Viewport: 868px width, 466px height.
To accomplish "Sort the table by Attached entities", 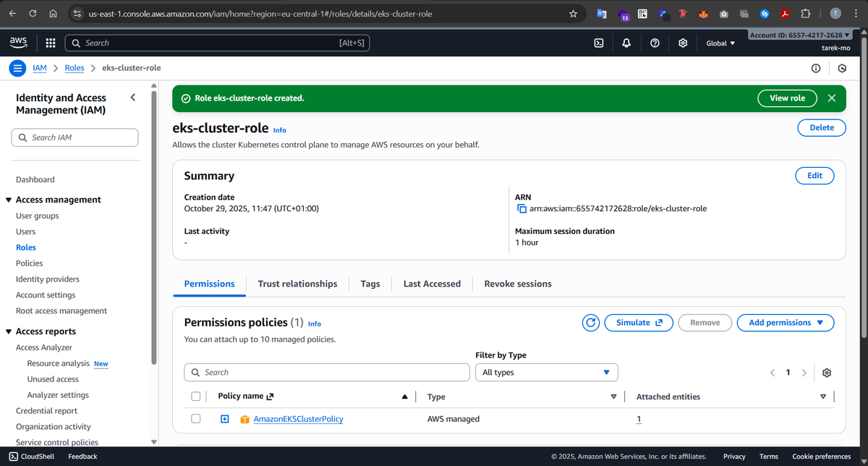I will 823,397.
